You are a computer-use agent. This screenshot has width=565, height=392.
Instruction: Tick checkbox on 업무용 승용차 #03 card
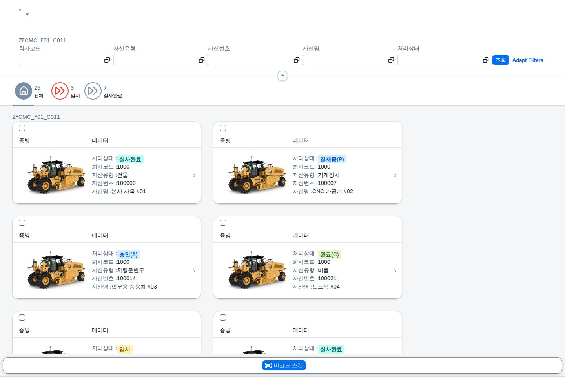click(22, 223)
